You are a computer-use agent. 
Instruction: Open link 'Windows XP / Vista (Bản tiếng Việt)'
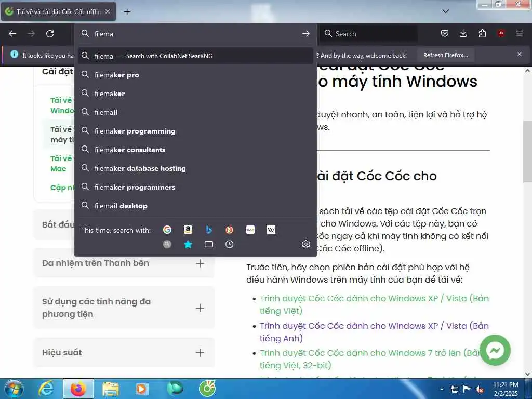coord(374,304)
